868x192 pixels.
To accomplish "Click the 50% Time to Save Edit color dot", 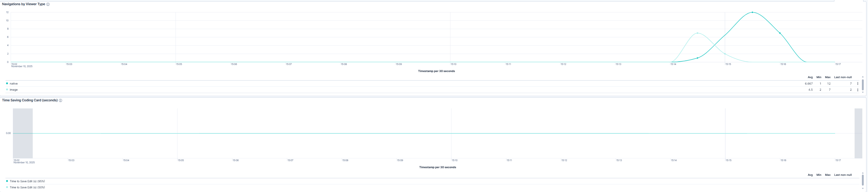I will point(7,187).
